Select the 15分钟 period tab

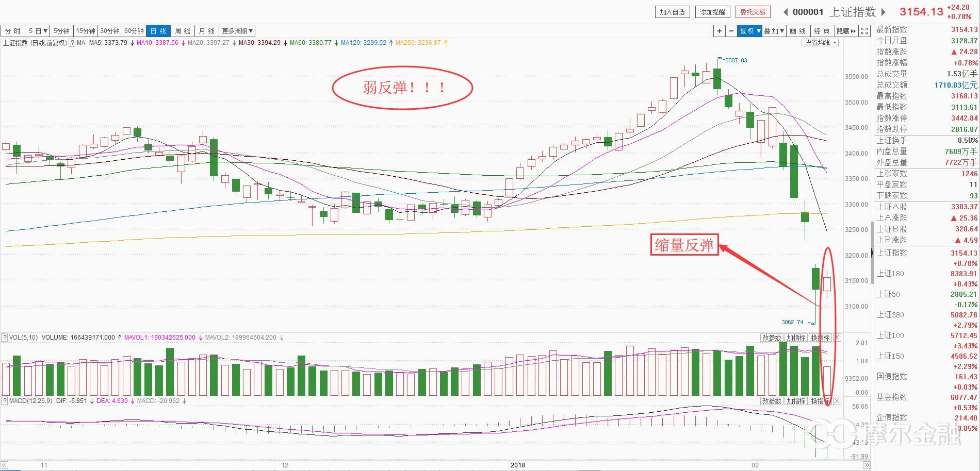click(x=86, y=31)
